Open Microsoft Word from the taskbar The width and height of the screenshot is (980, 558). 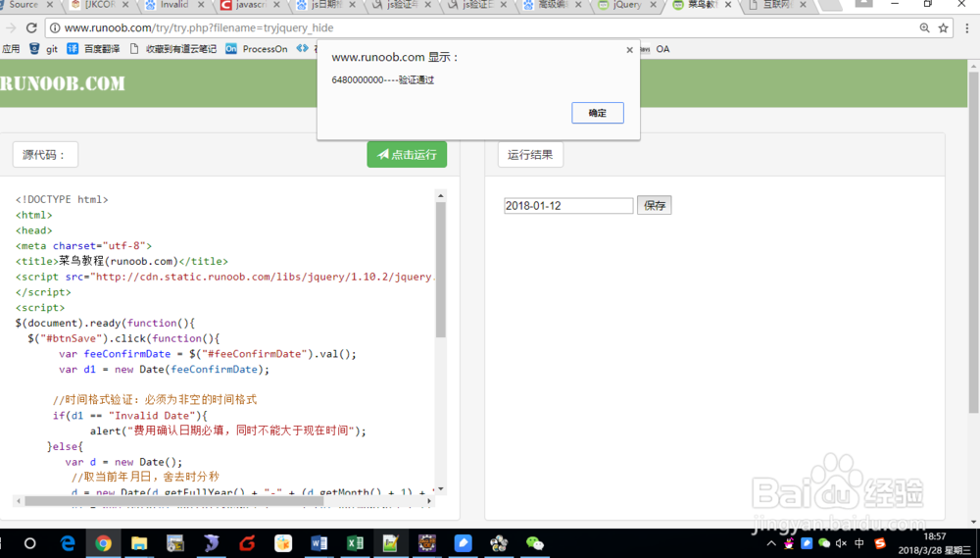318,543
